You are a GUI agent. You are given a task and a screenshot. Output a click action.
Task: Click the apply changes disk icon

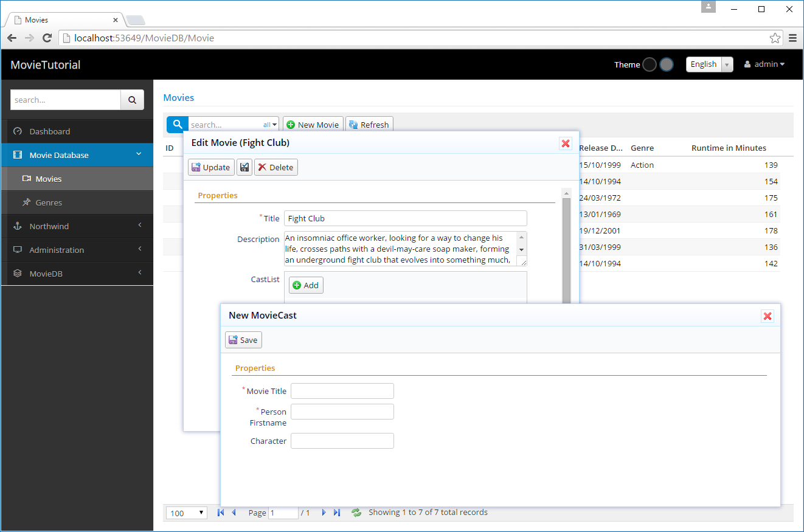244,167
